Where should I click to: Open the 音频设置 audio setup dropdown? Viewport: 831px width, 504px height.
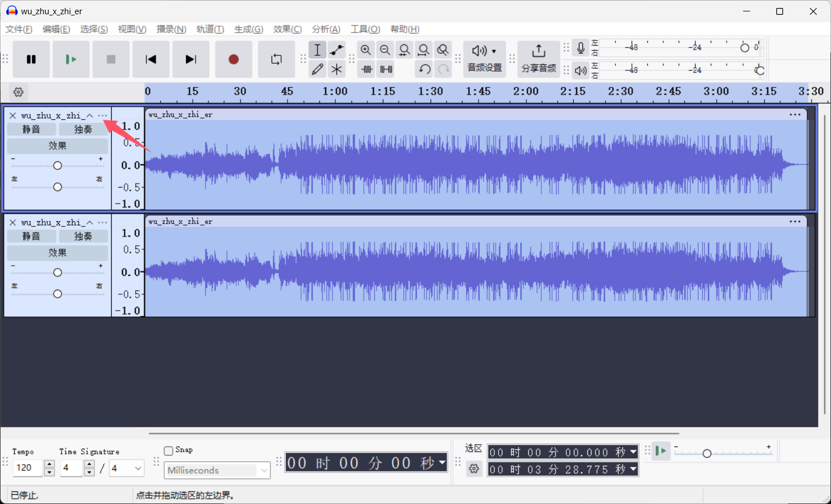coord(485,59)
